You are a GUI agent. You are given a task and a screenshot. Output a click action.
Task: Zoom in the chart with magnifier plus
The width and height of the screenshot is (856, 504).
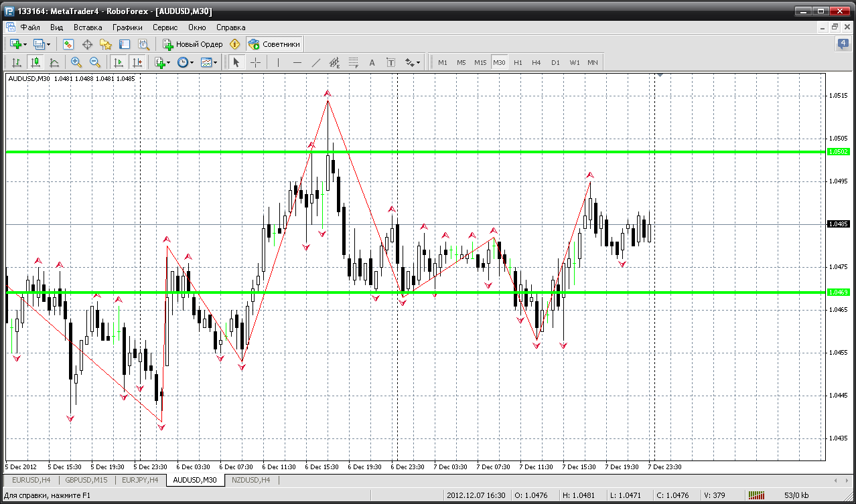click(x=76, y=62)
